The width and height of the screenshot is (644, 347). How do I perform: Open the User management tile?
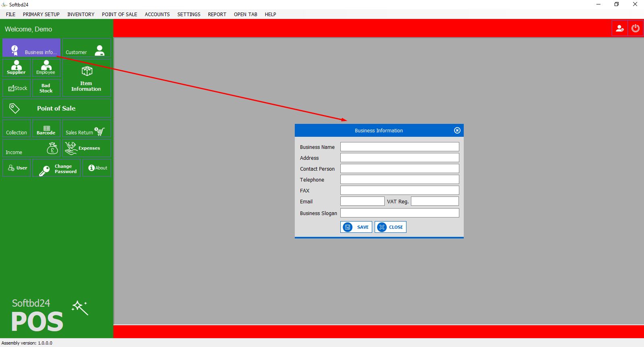17,168
